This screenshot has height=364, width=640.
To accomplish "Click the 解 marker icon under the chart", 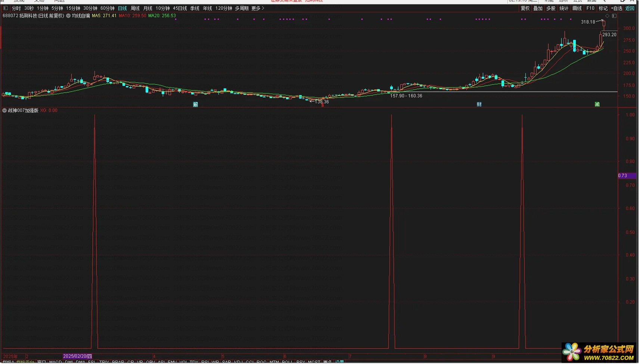I will click(x=195, y=104).
